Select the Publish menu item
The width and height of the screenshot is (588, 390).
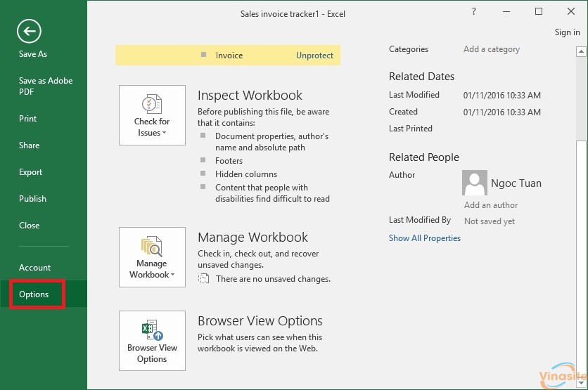tap(32, 199)
